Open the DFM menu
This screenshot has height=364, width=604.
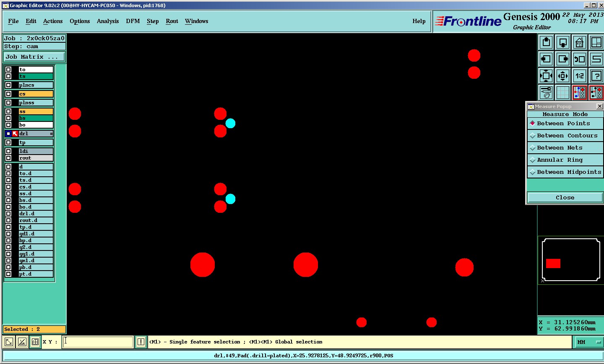click(133, 21)
